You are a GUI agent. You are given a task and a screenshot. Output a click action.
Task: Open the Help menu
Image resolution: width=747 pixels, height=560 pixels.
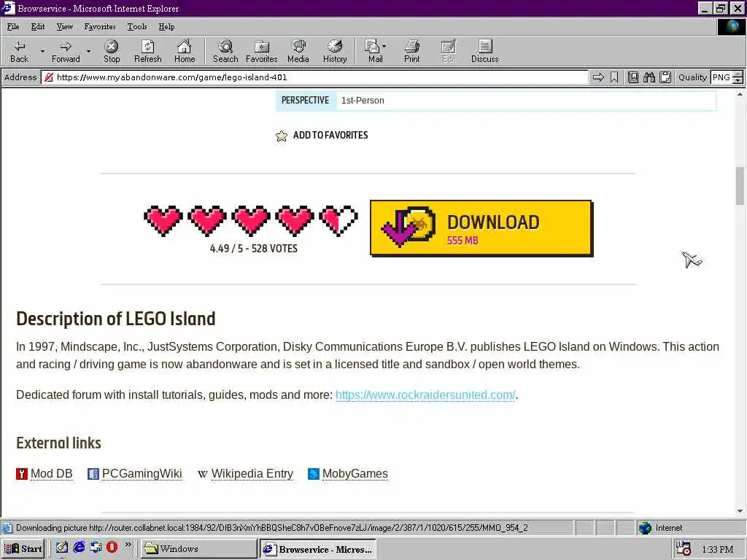pos(166,27)
